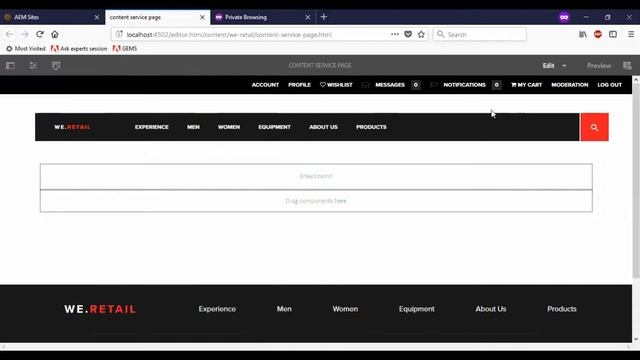View site information icon in address bar
This screenshot has width=640, height=360.
[119, 34]
